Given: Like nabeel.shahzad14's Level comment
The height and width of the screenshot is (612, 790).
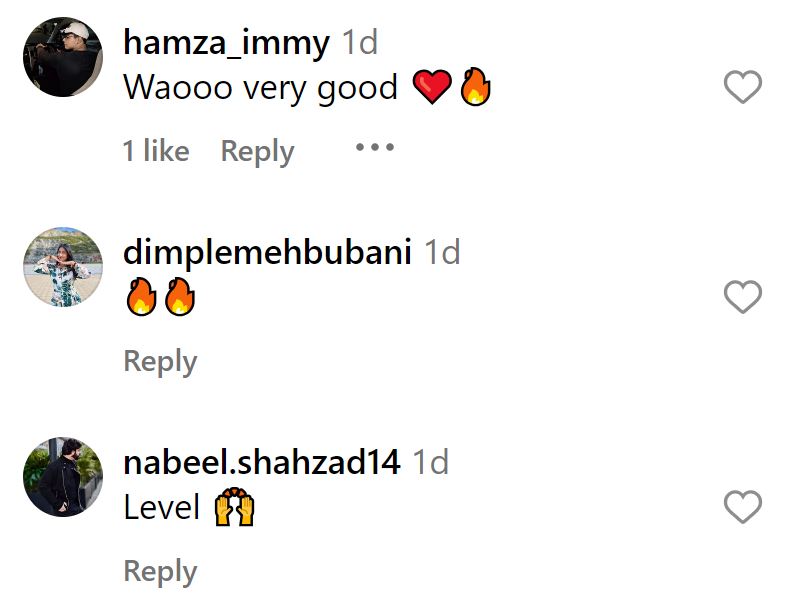Looking at the screenshot, I should [x=743, y=506].
